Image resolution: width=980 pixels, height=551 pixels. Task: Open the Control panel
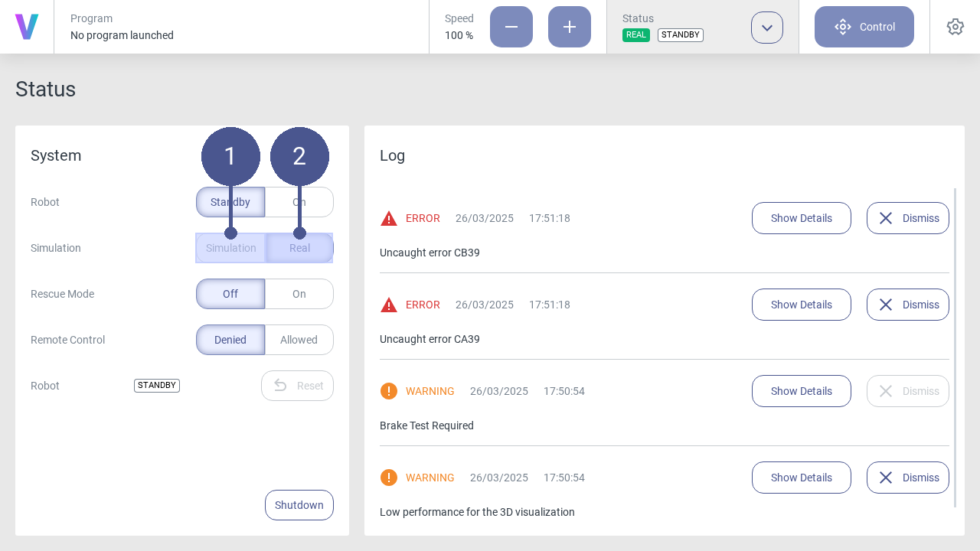(x=864, y=27)
